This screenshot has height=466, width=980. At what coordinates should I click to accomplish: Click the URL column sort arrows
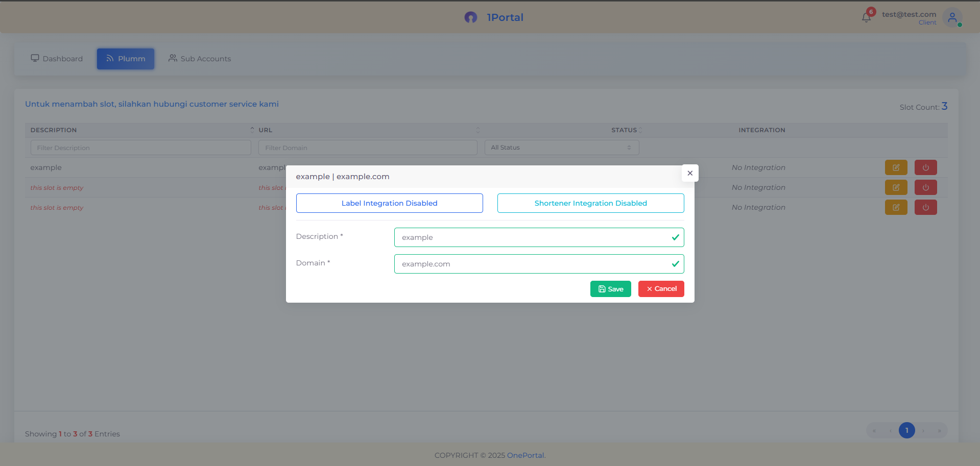coord(478,130)
